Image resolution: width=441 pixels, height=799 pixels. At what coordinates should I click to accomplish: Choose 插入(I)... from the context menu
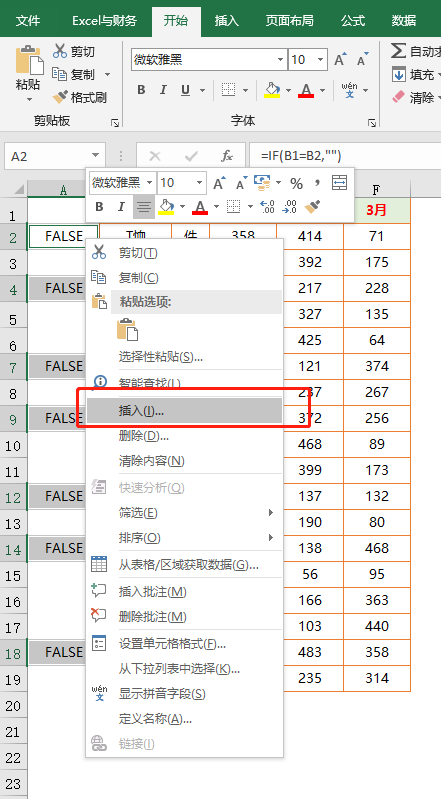tap(184, 411)
